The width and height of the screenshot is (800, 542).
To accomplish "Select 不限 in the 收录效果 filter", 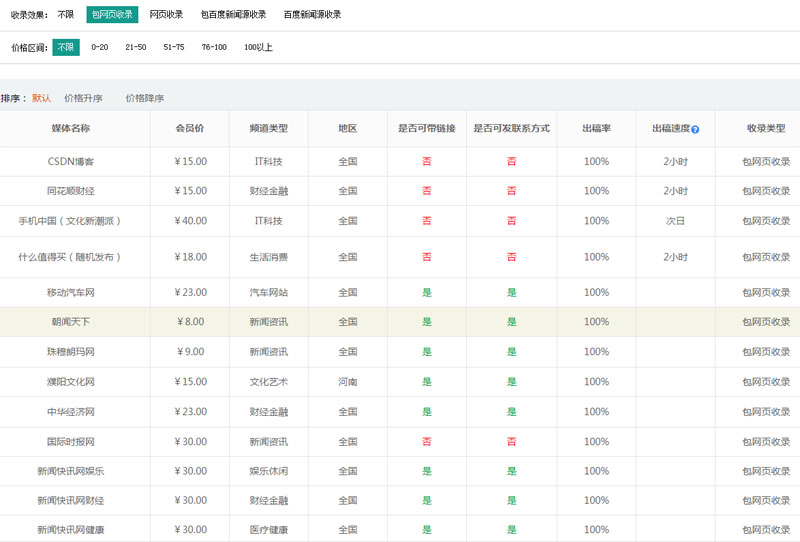I will 65,14.
